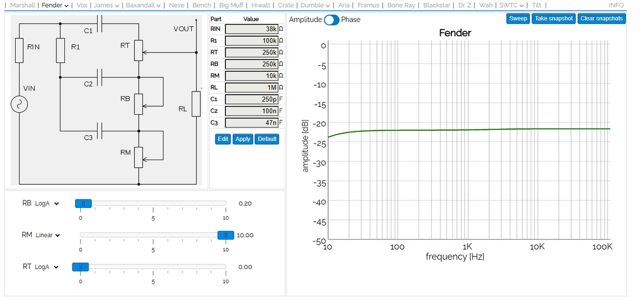Open the RM Linear taper dropdown
Screen dimensions: 644x308
click(x=48, y=235)
